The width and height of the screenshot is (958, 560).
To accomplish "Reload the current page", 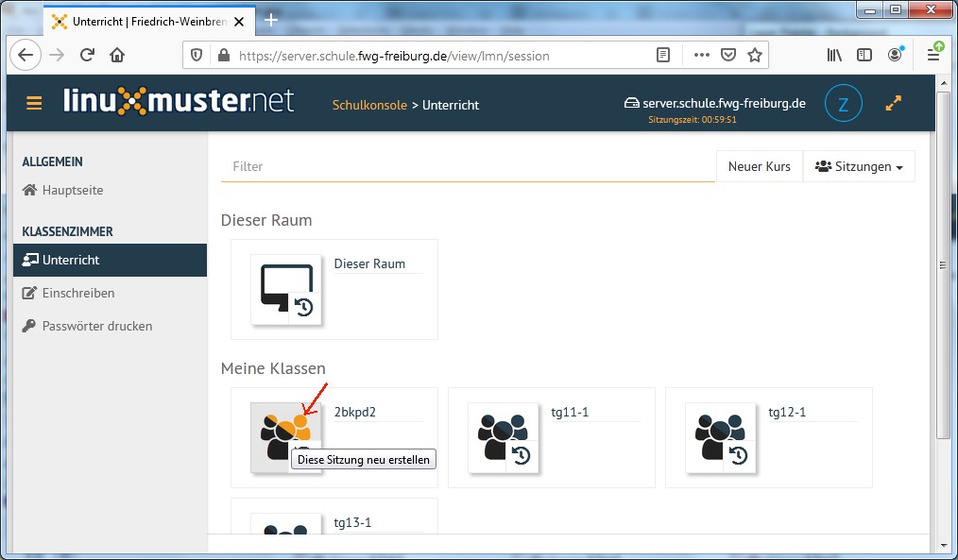I will point(87,56).
